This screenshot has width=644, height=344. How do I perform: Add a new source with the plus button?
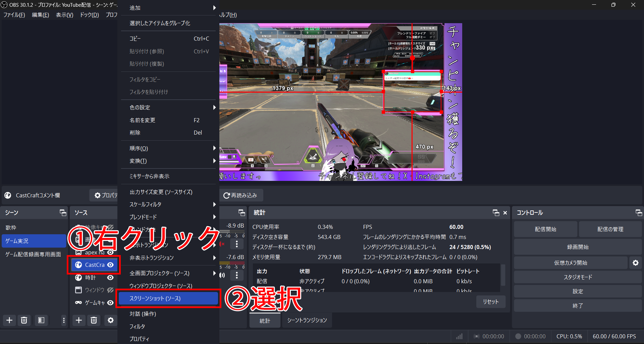[79, 320]
